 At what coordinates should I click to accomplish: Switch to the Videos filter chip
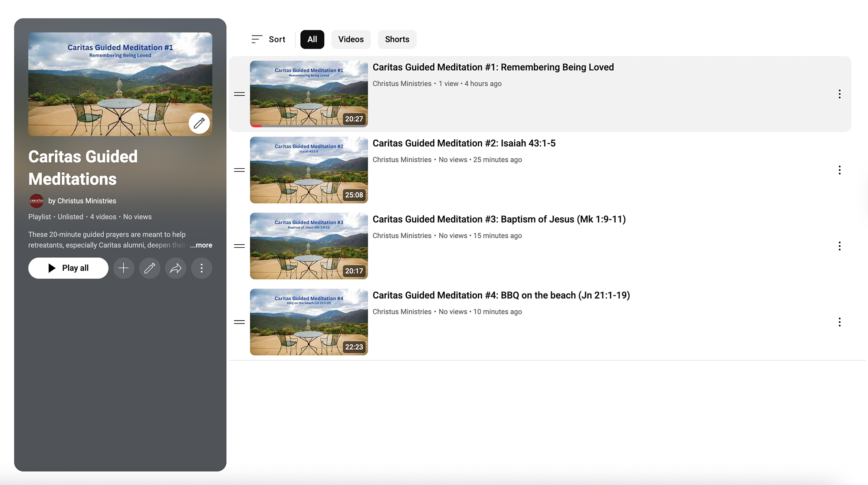pos(351,39)
